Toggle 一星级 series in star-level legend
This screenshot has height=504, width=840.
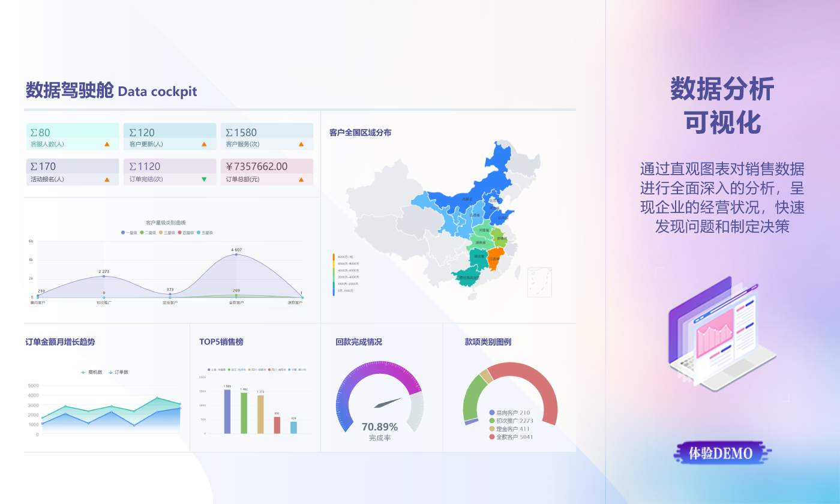[x=130, y=233]
